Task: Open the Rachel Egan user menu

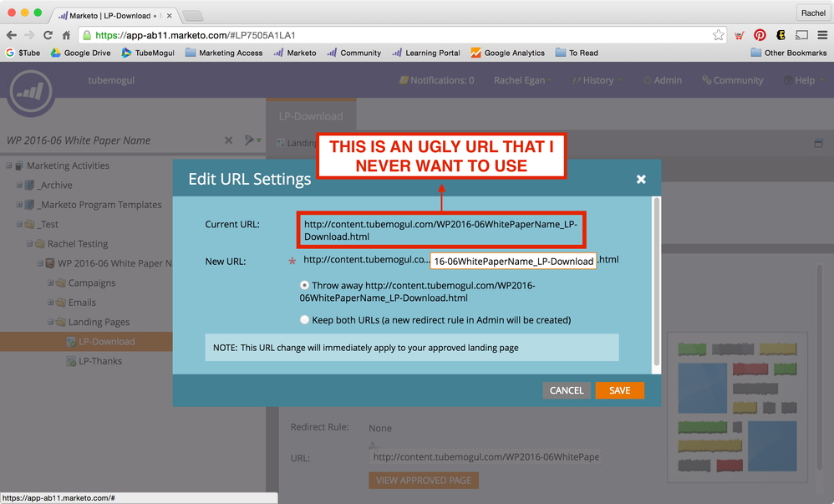Action: click(522, 80)
